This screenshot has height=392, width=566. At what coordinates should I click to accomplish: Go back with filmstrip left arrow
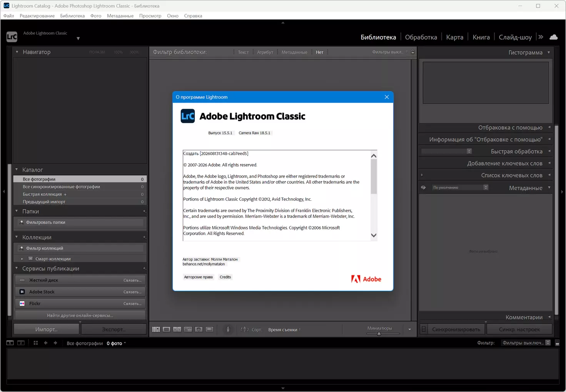tap(46, 343)
